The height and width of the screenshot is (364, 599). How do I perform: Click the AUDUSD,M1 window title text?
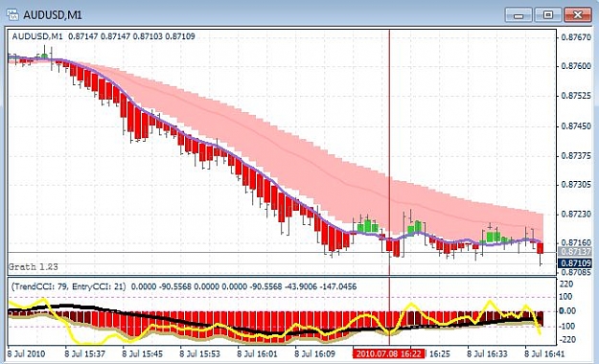tap(53, 15)
